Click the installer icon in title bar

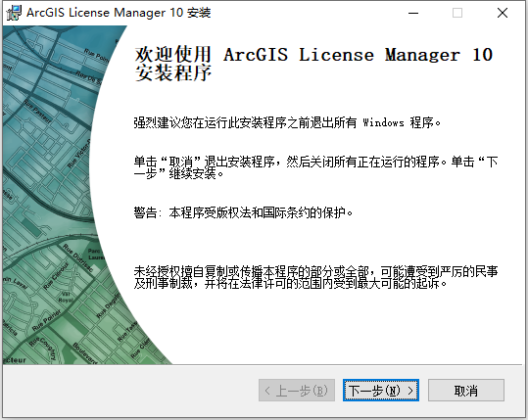coord(14,13)
